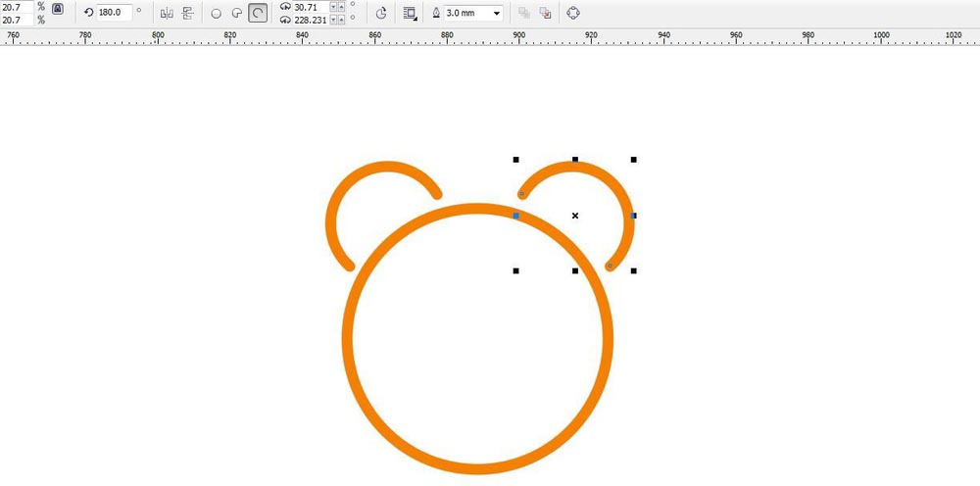Click the mirror vertically icon
Viewport: 980px width, 486px height.
point(187,14)
